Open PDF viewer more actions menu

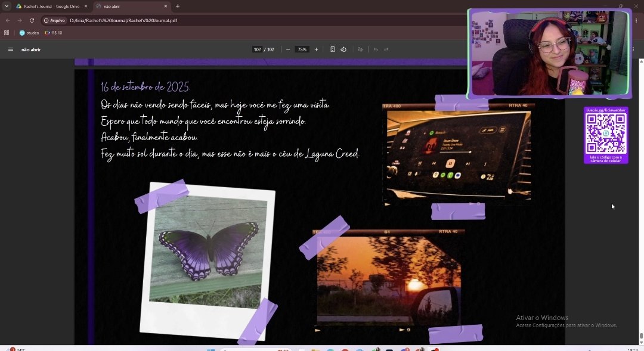(x=633, y=49)
